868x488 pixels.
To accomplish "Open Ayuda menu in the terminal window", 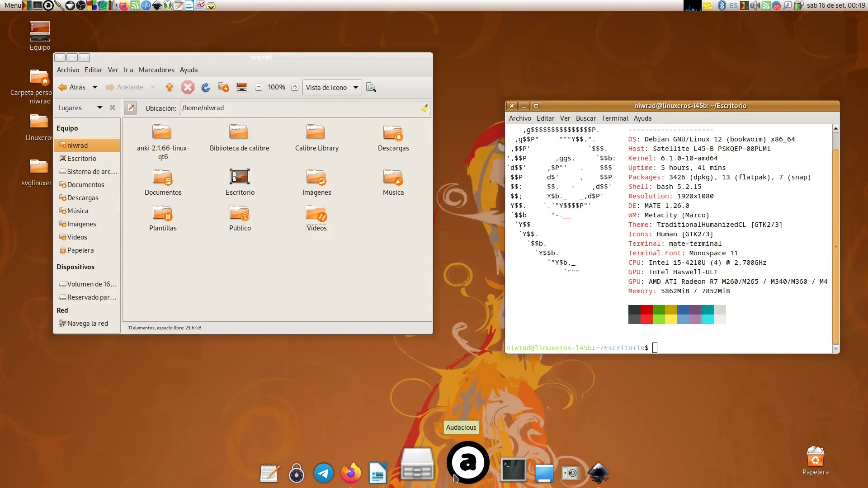I will [642, 118].
